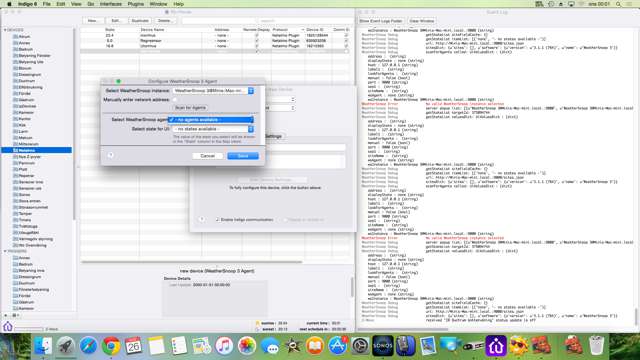The width and height of the screenshot is (640, 360).
Task: Open sun with sunglasses dock icon
Action: coord(519,346)
